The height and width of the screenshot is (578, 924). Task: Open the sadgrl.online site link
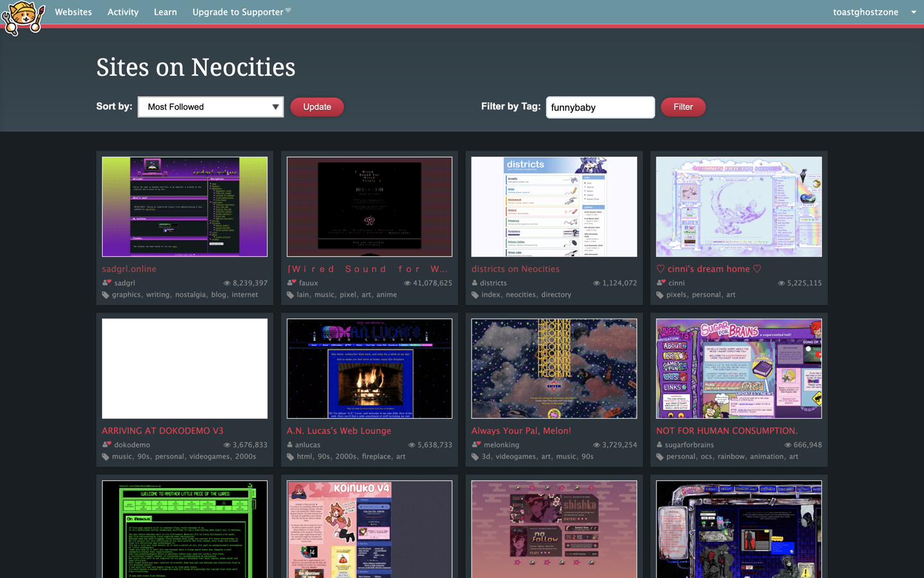(129, 269)
